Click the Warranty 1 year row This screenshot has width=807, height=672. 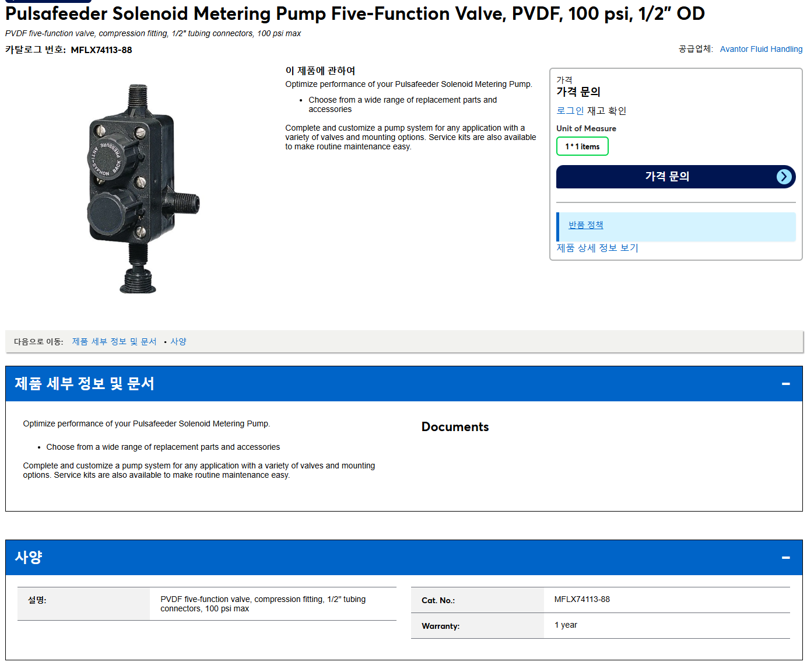[601, 625]
